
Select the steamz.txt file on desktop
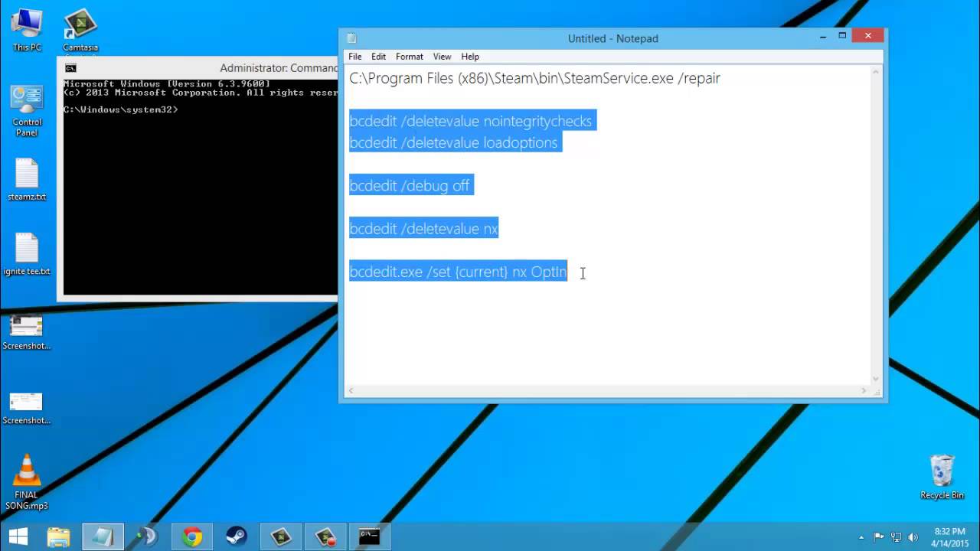point(27,180)
